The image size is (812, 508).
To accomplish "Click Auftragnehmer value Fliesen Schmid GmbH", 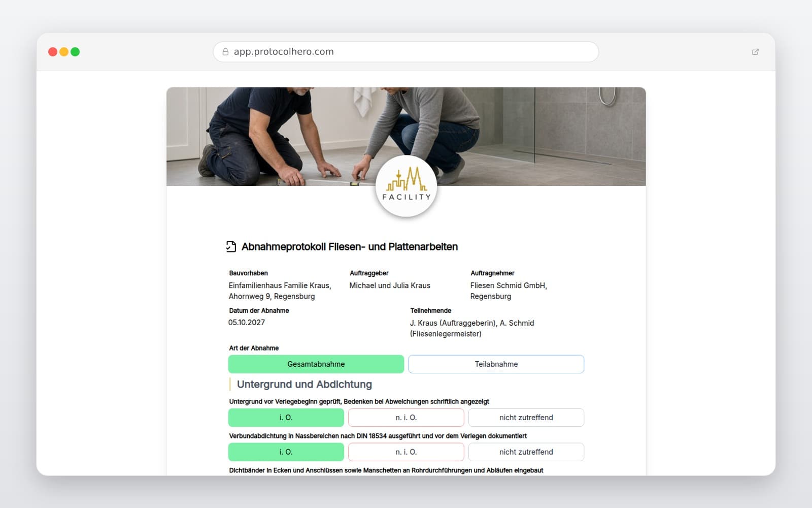I will coord(509,291).
